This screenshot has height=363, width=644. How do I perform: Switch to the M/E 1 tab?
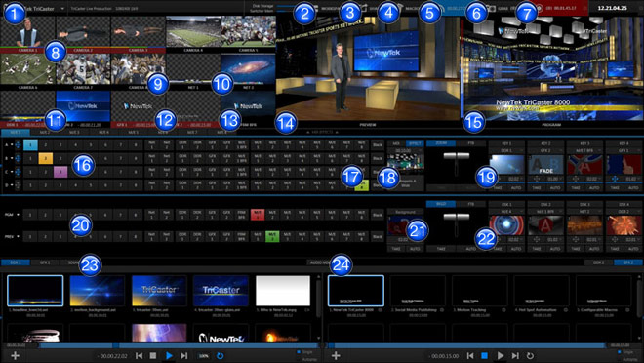pos(16,133)
